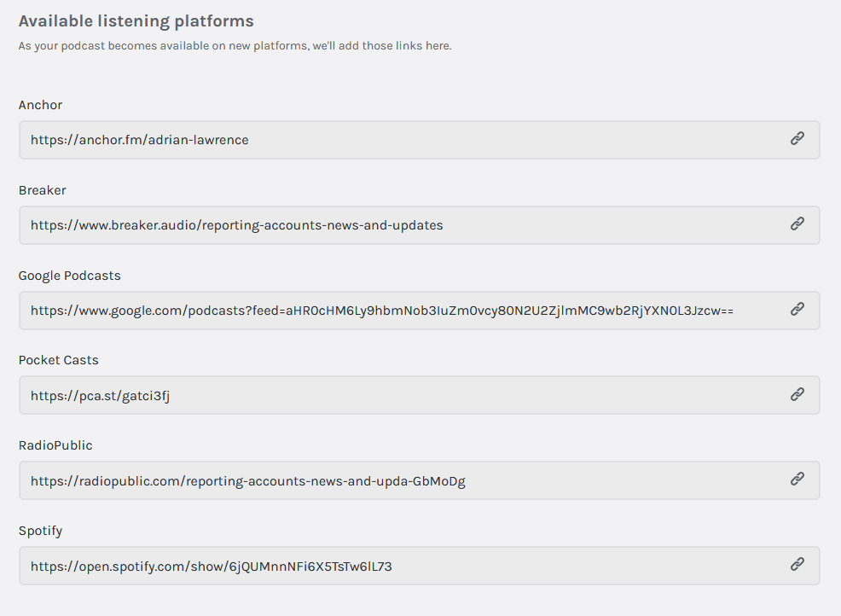Click the Pocket Casts label
This screenshot has width=841, height=616.
(x=59, y=360)
